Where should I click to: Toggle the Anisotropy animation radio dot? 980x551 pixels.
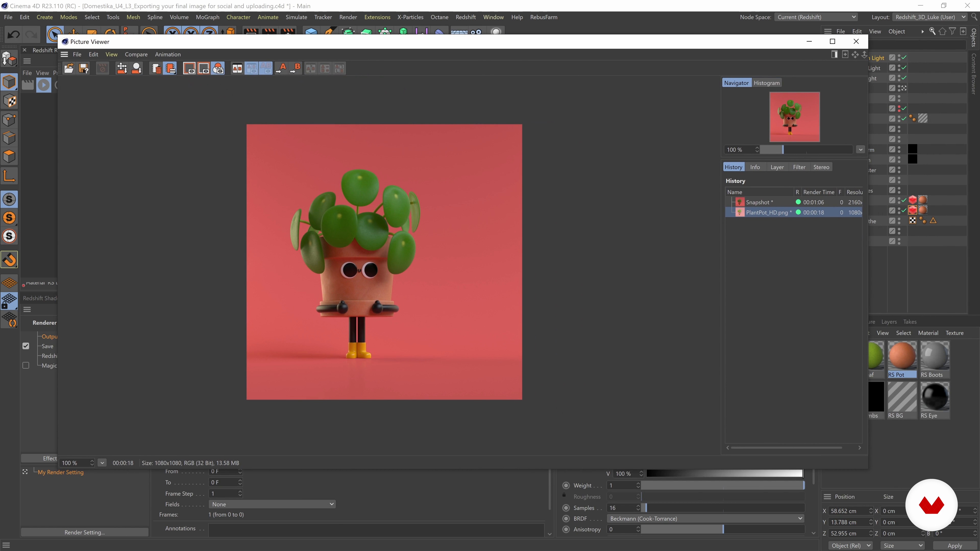[x=566, y=529]
